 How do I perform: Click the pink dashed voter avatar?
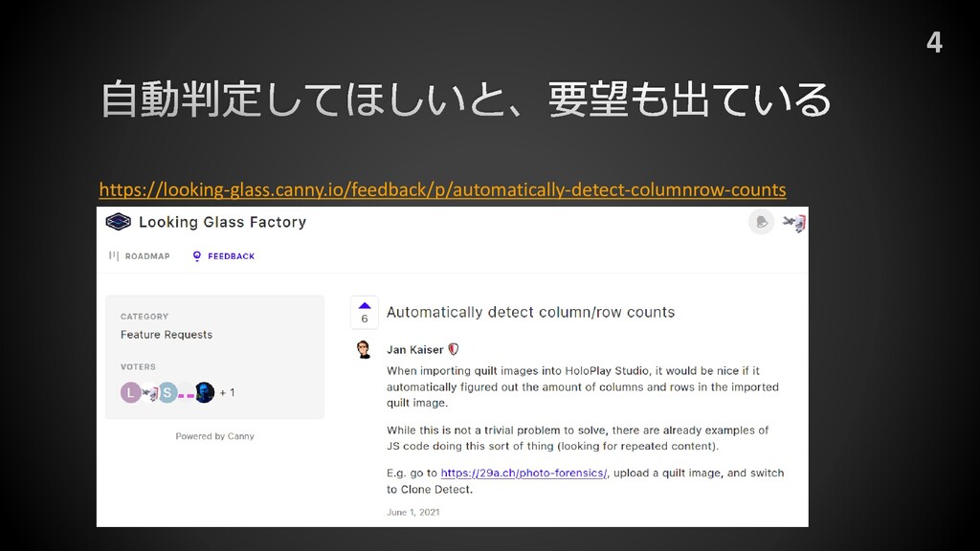pyautogui.click(x=187, y=393)
